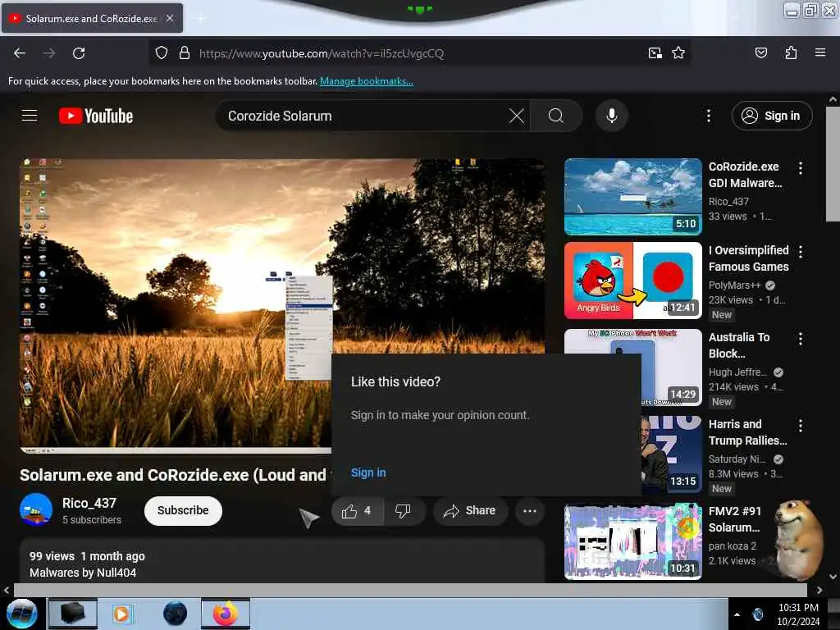Screen dimensions: 840x630
Task: Open options menu for Australia To Block video
Action: tap(801, 338)
